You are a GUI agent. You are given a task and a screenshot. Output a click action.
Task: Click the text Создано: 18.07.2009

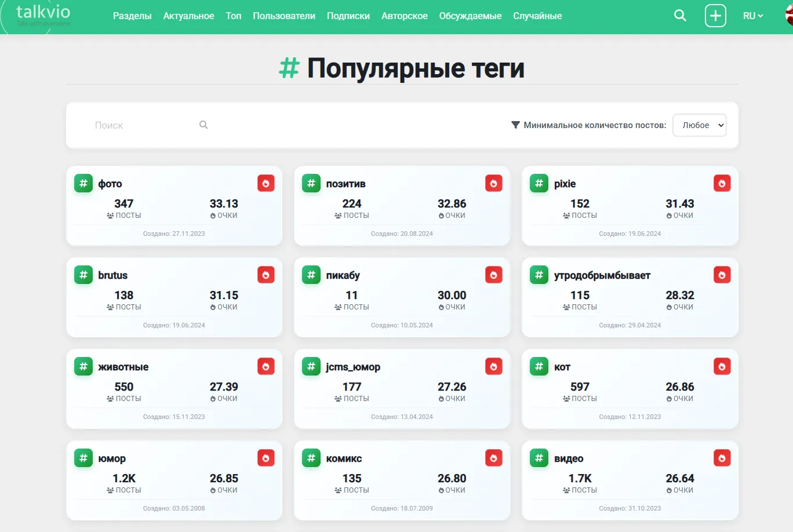pos(402,508)
